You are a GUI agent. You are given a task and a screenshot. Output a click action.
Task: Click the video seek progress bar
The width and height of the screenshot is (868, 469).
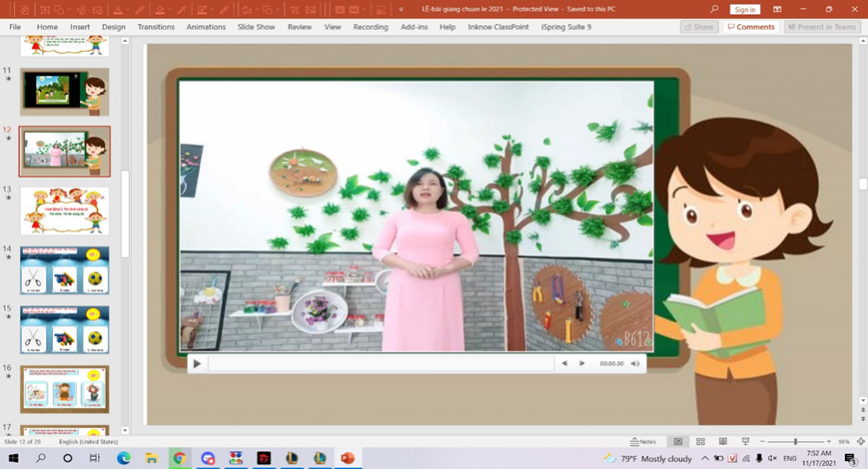(x=380, y=364)
